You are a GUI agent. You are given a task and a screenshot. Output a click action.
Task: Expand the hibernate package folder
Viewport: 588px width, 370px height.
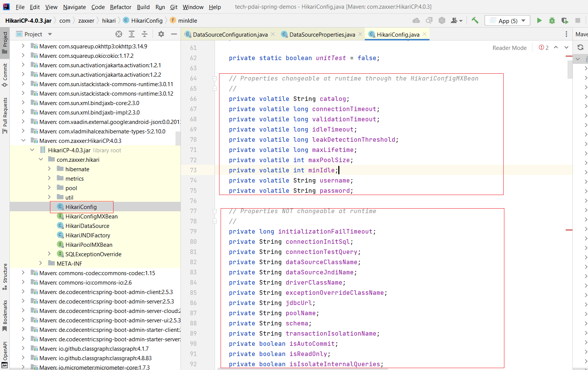point(49,169)
